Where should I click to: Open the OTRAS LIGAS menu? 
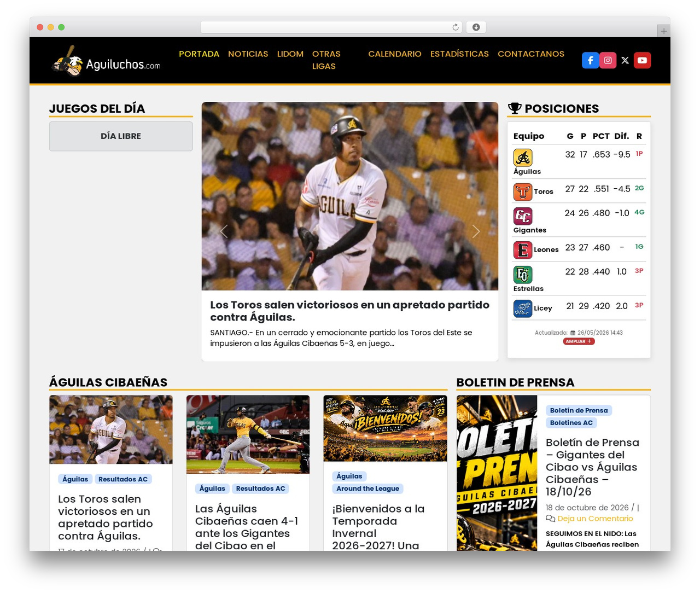point(326,60)
